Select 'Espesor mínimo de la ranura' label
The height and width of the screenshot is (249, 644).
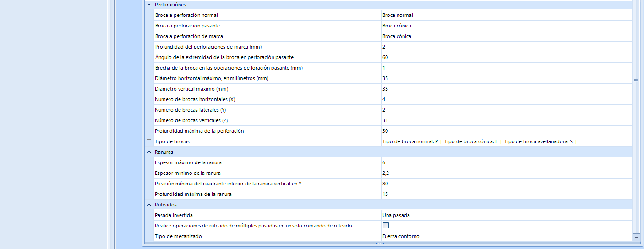[x=188, y=173]
